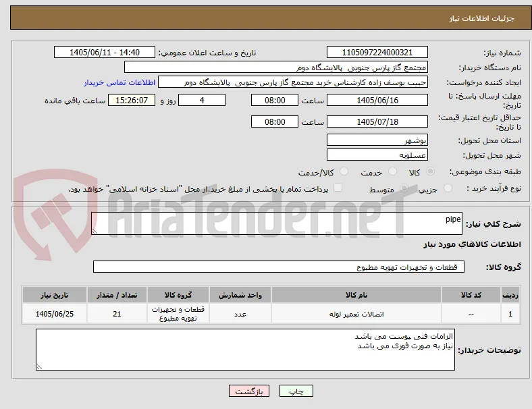The image size is (532, 409).
Task: Select the خدمت radio button
Action: (x=392, y=171)
